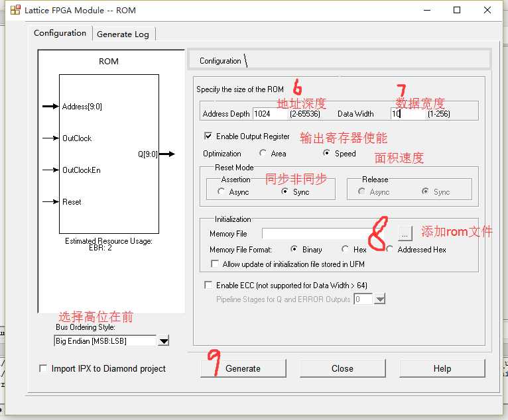The height and width of the screenshot is (420, 508).
Task: Select Area optimization radio button
Action: 263,153
